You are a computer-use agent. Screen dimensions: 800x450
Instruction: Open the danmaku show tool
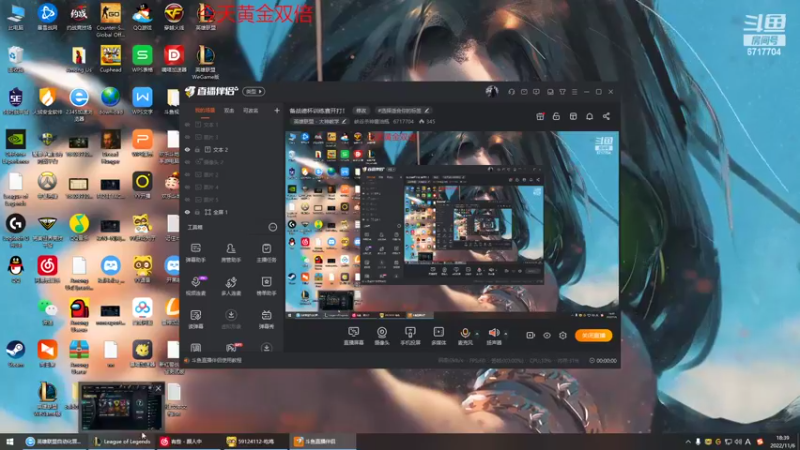266,319
